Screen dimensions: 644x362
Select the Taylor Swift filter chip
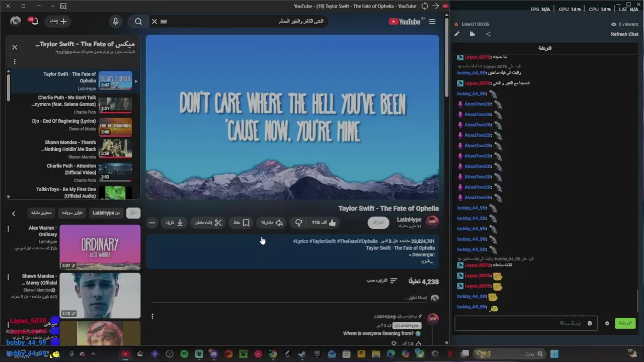(x=72, y=213)
